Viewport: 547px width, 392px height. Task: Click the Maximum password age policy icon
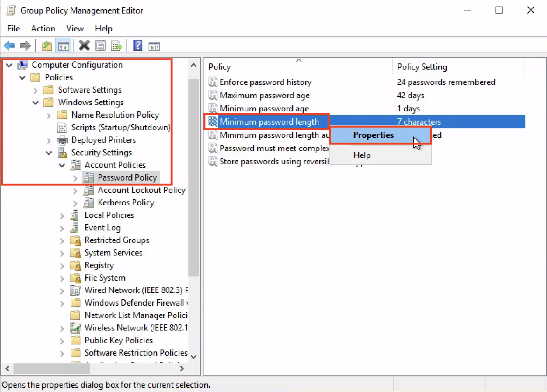click(213, 95)
